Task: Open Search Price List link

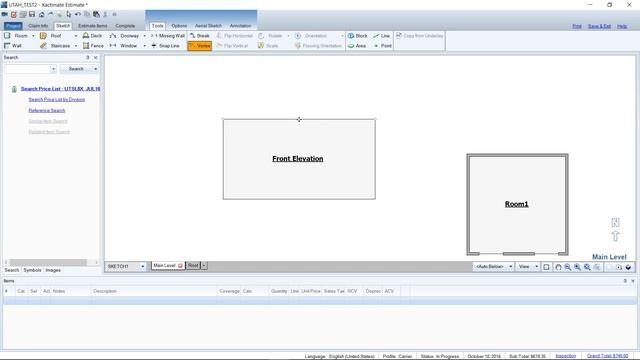Action: [60, 89]
